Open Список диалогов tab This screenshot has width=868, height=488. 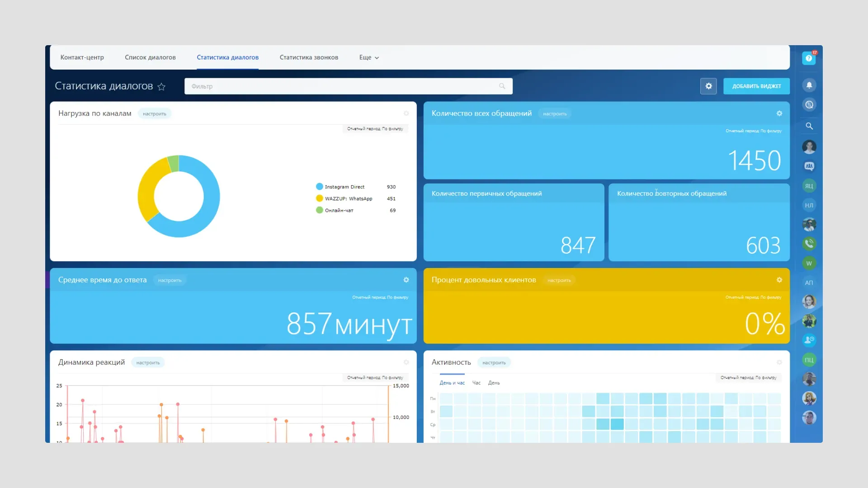click(150, 57)
